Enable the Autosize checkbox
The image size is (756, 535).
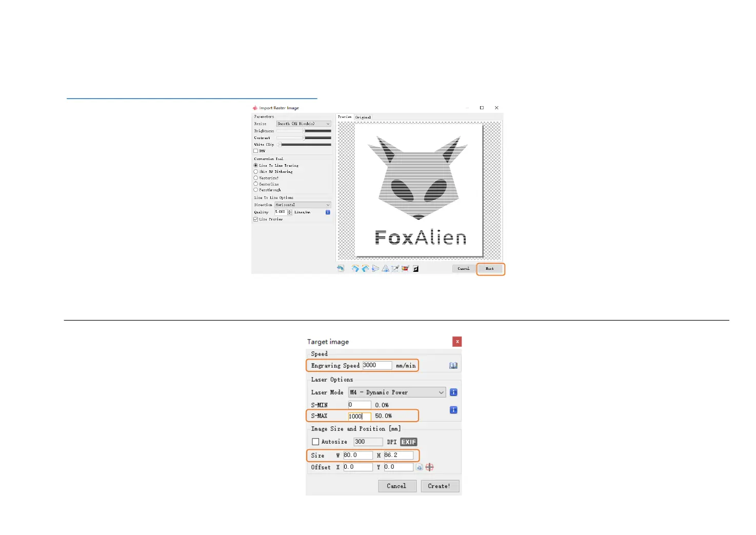pos(316,442)
